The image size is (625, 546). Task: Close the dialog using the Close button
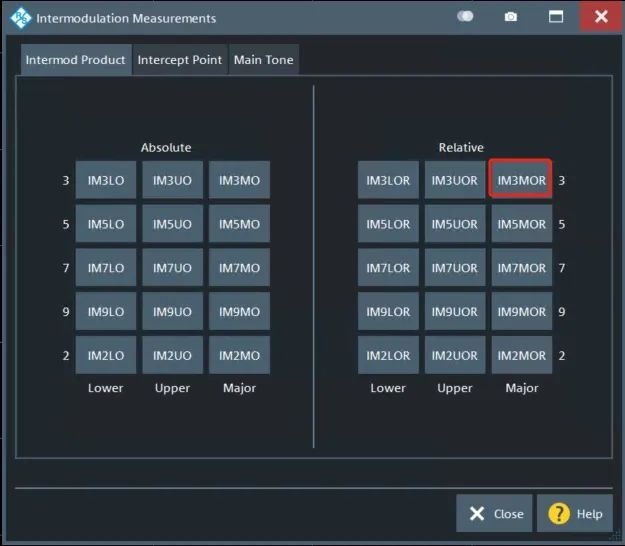(495, 514)
